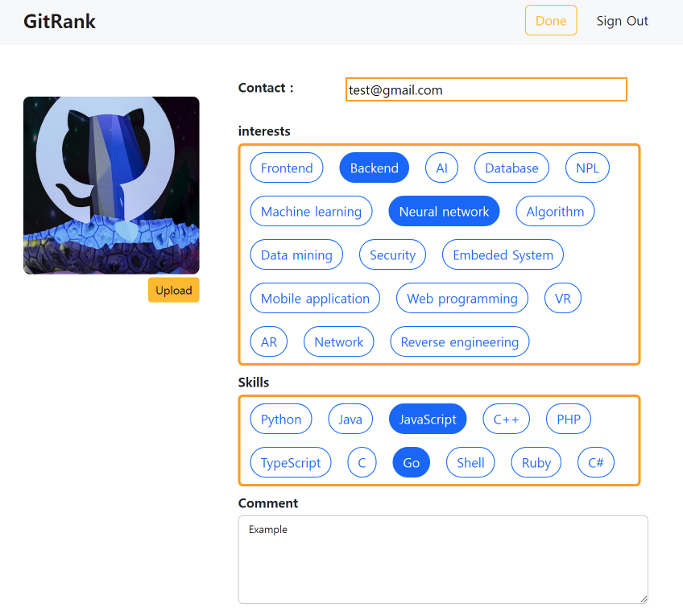Viewport: 683px width, 616px height.
Task: Toggle the Security interest on
Action: [x=392, y=254]
